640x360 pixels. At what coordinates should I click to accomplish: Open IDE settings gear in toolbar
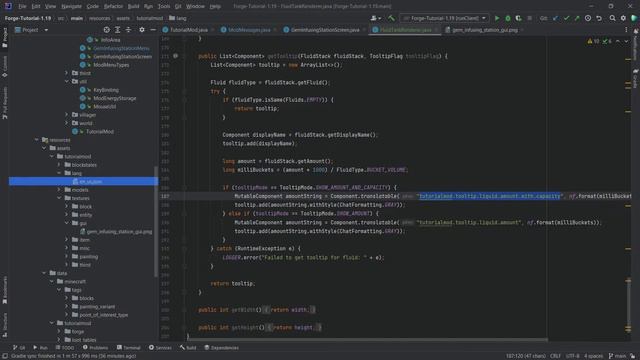point(623,18)
